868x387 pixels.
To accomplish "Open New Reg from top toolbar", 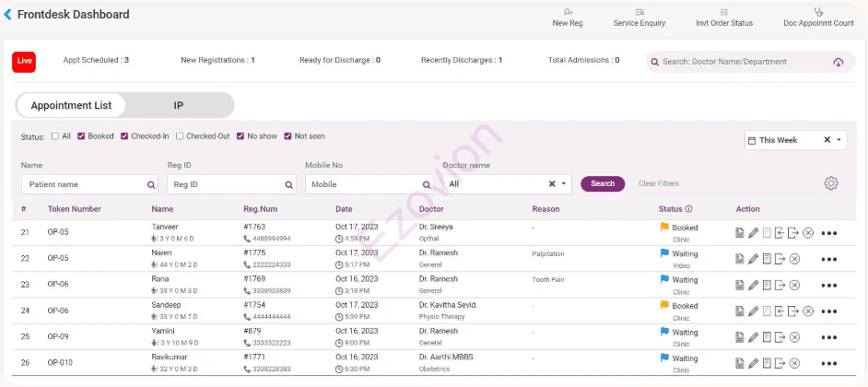I will tap(567, 17).
